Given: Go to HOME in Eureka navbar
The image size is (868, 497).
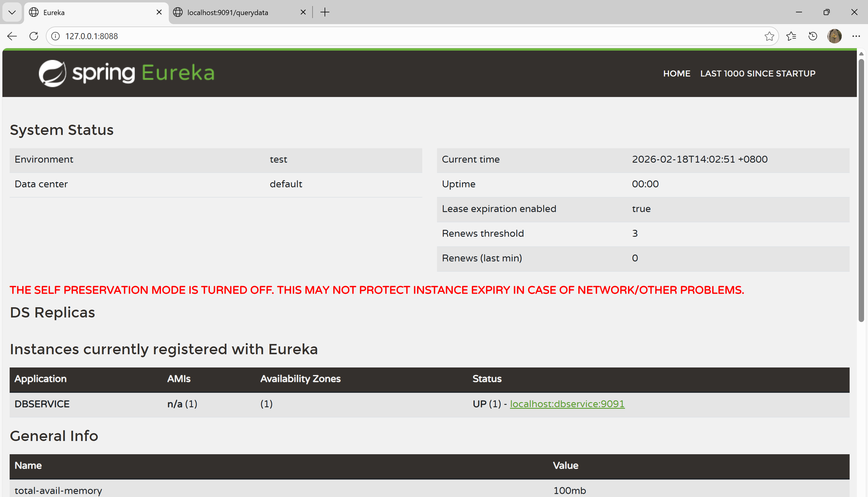Looking at the screenshot, I should 676,73.
